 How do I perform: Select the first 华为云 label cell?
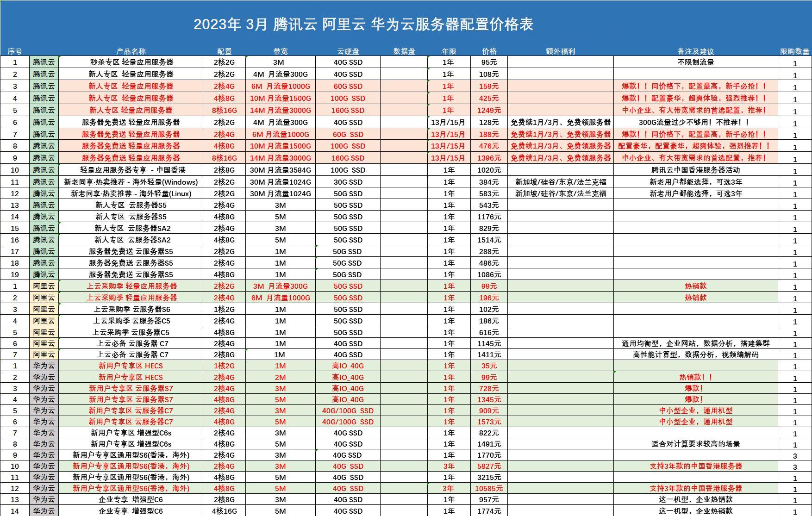[44, 365]
